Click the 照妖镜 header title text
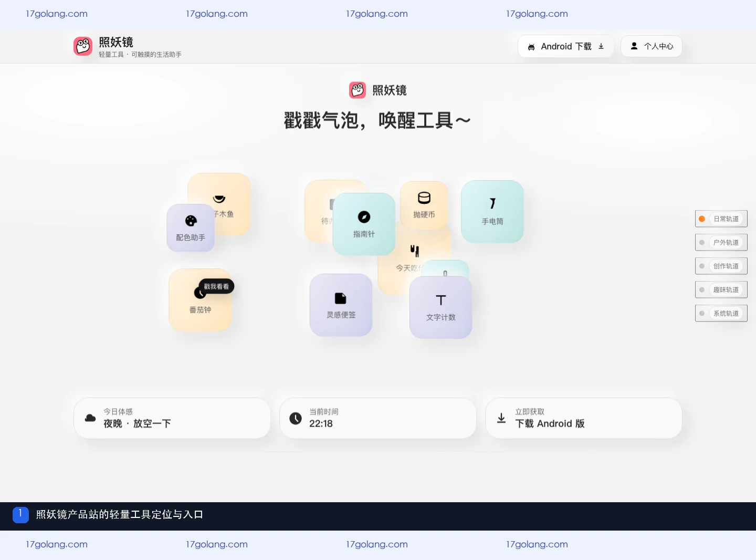756x560 pixels. tap(116, 42)
